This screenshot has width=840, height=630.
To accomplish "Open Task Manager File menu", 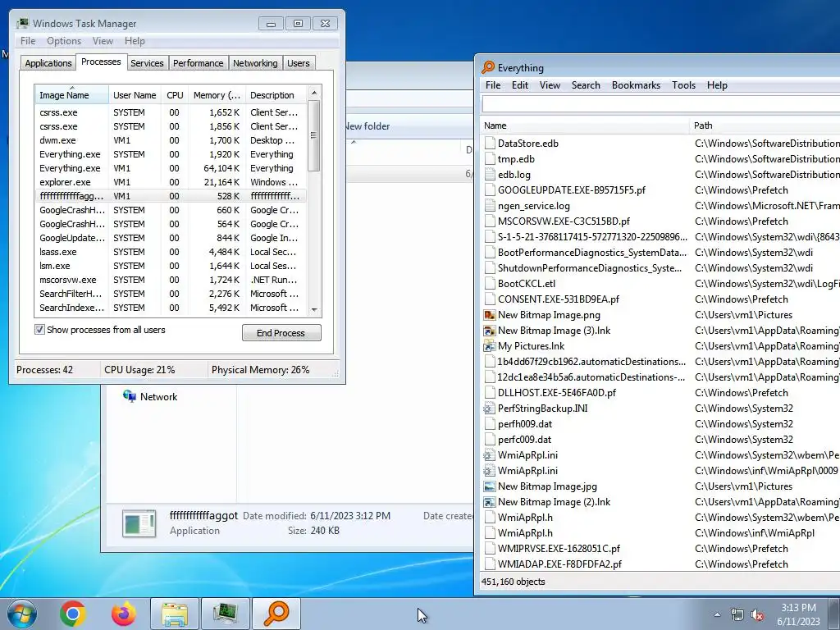I will [x=28, y=41].
